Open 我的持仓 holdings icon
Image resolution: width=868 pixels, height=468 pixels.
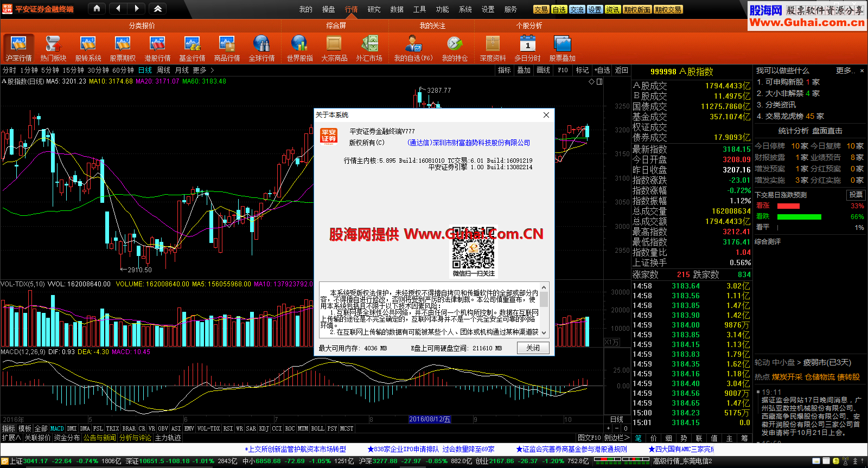click(455, 48)
